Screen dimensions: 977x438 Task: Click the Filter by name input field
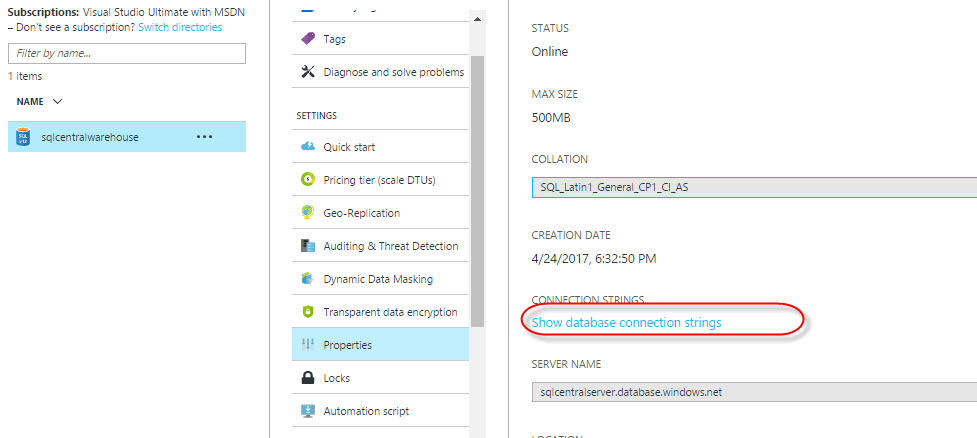click(x=126, y=53)
